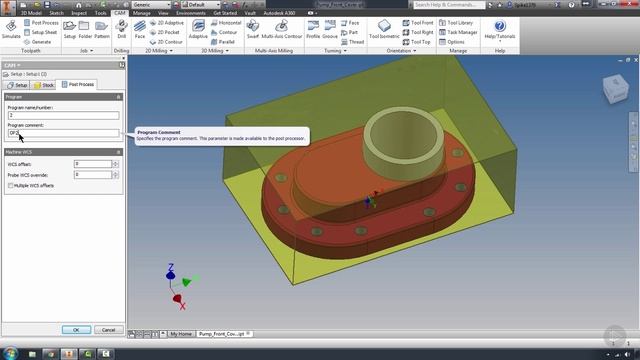Open File Explorer from the taskbar
This screenshot has width=640, height=360.
[32, 354]
